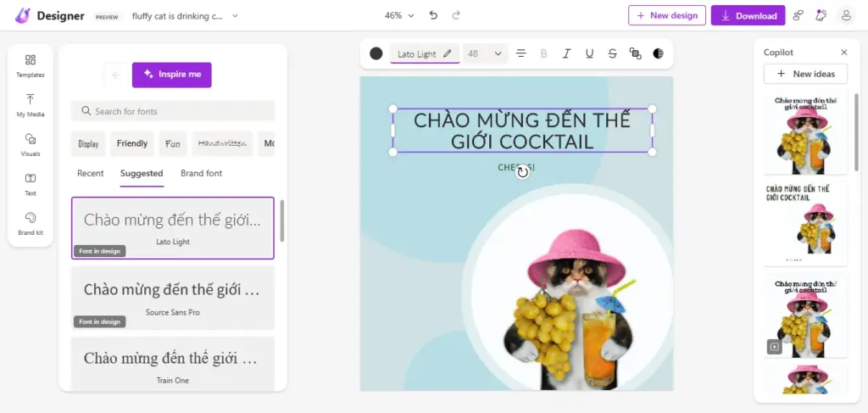Toggle bold formatting
The width and height of the screenshot is (868, 413).
(x=544, y=53)
